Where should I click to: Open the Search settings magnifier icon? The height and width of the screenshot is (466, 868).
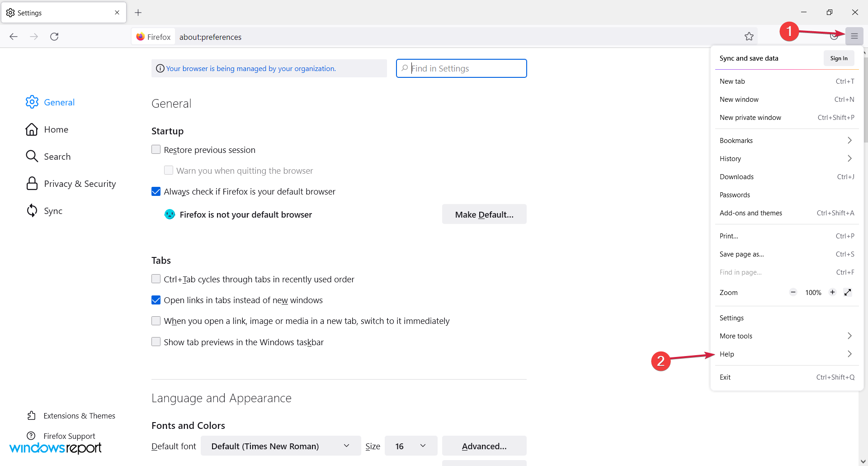(32, 156)
